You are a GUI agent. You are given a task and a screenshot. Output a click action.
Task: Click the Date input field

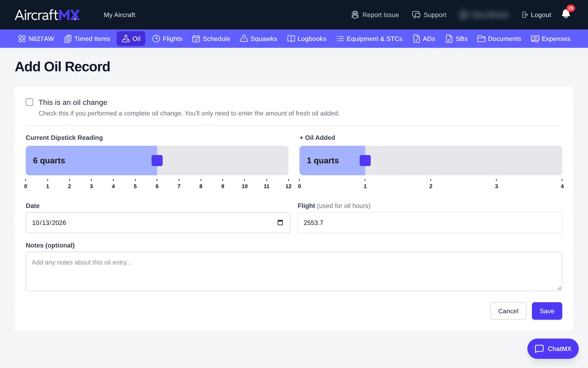tap(158, 223)
